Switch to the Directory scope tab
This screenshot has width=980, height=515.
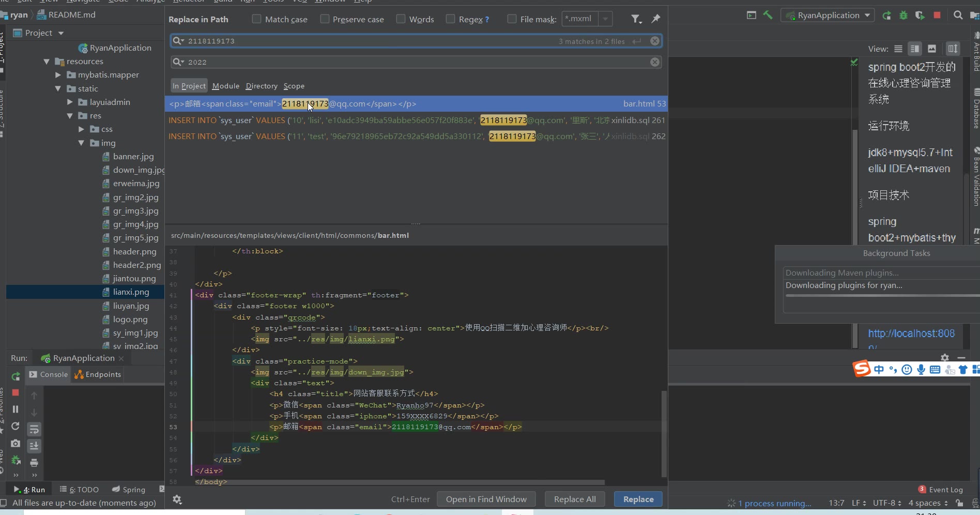[x=262, y=86]
